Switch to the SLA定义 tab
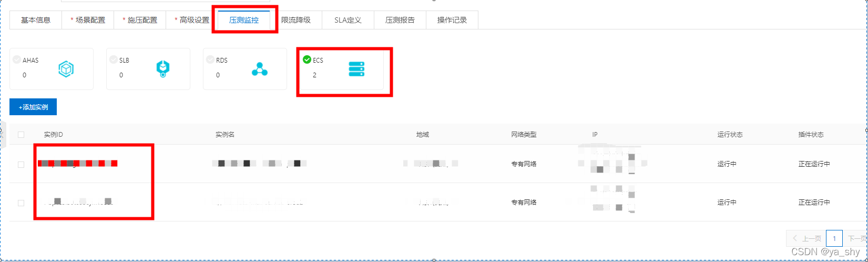The width and height of the screenshot is (868, 262). [x=348, y=20]
